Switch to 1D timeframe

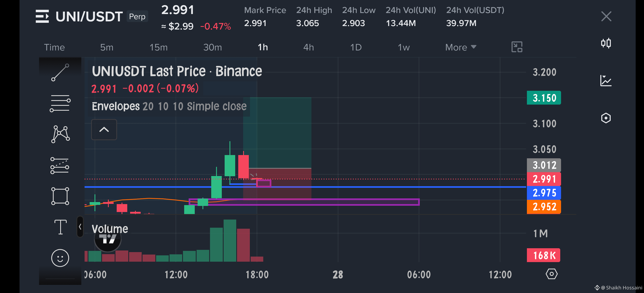click(x=356, y=47)
